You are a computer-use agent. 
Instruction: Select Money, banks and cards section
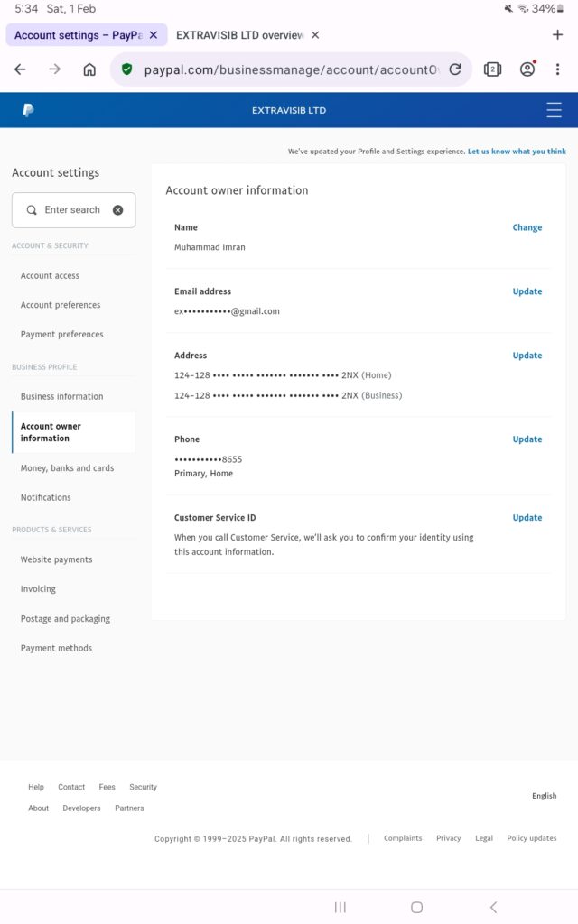coord(67,468)
